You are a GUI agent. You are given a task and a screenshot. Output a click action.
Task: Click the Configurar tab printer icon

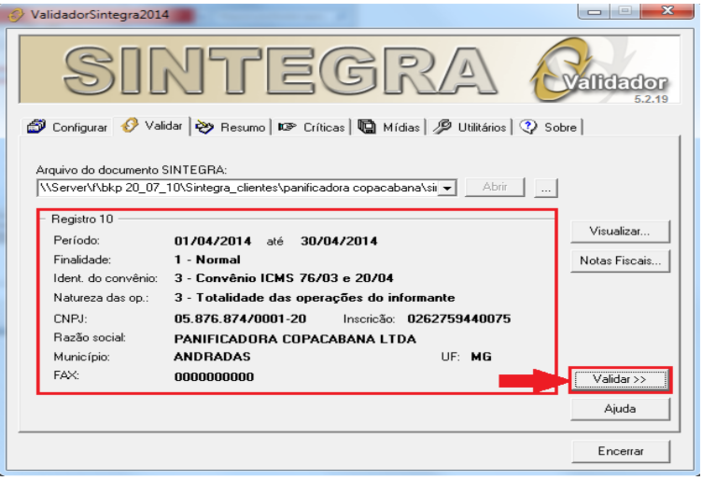click(x=37, y=127)
